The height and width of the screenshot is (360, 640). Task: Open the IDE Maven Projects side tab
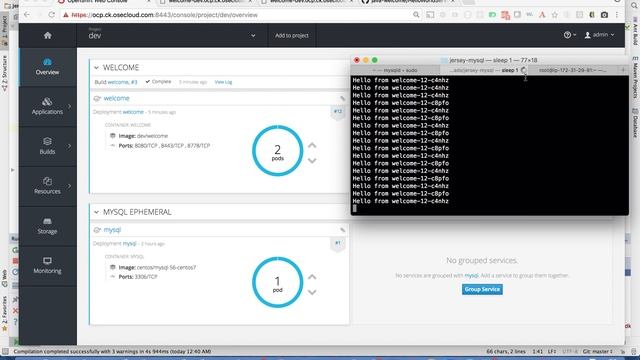635,78
